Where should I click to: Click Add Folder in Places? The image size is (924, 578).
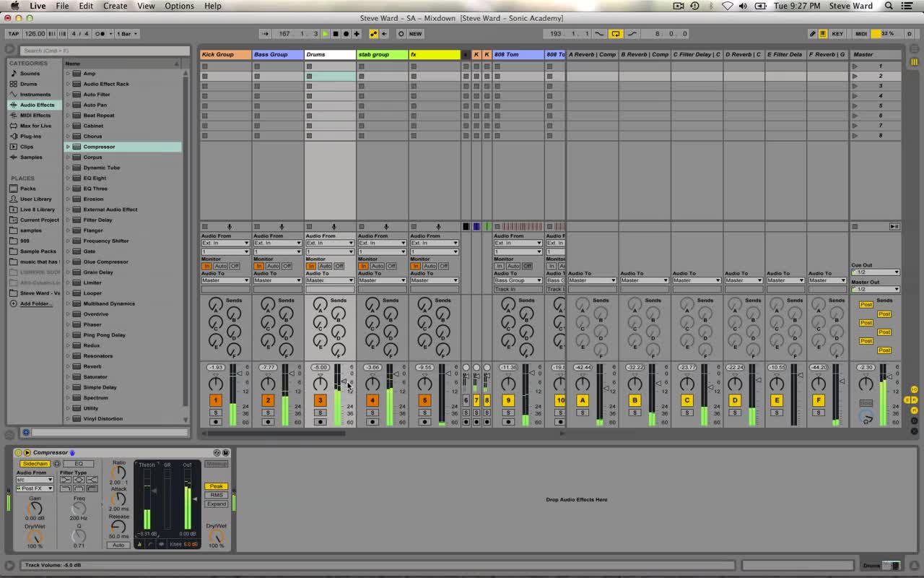[x=35, y=303]
